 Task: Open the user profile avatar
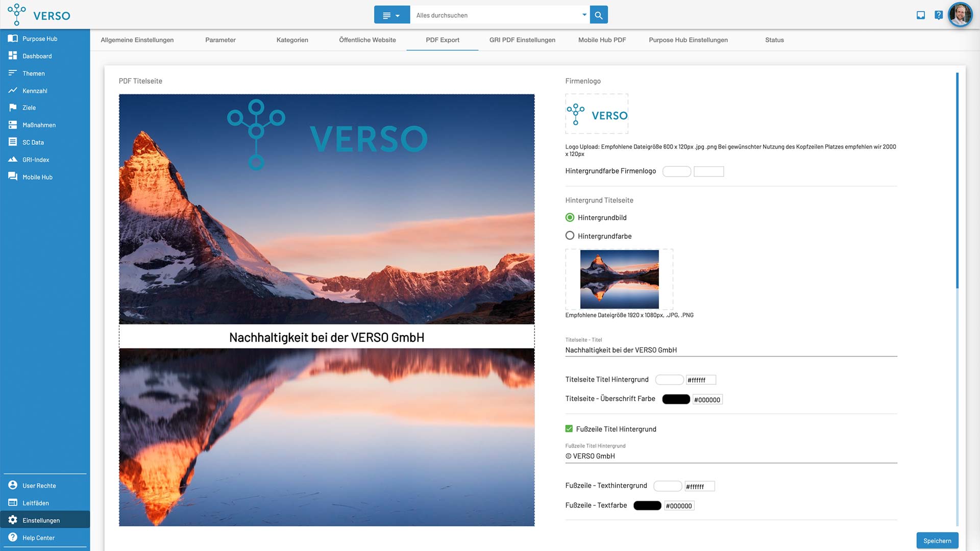pos(960,15)
